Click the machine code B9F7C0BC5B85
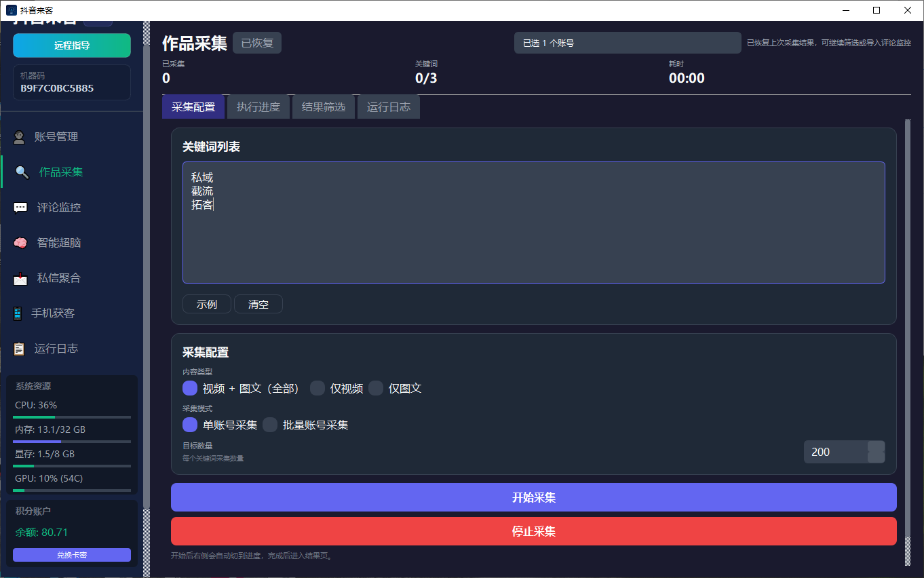 [x=57, y=88]
